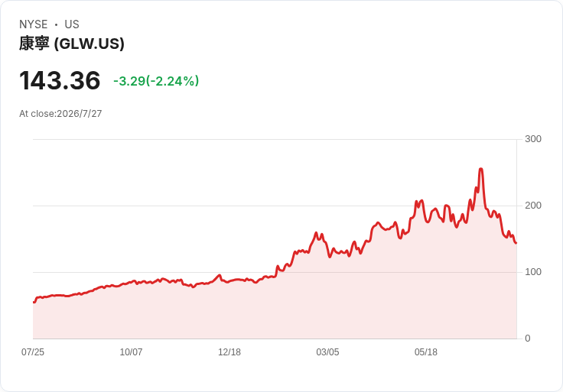Click the -3.29(-2.24%) change value

coord(156,81)
